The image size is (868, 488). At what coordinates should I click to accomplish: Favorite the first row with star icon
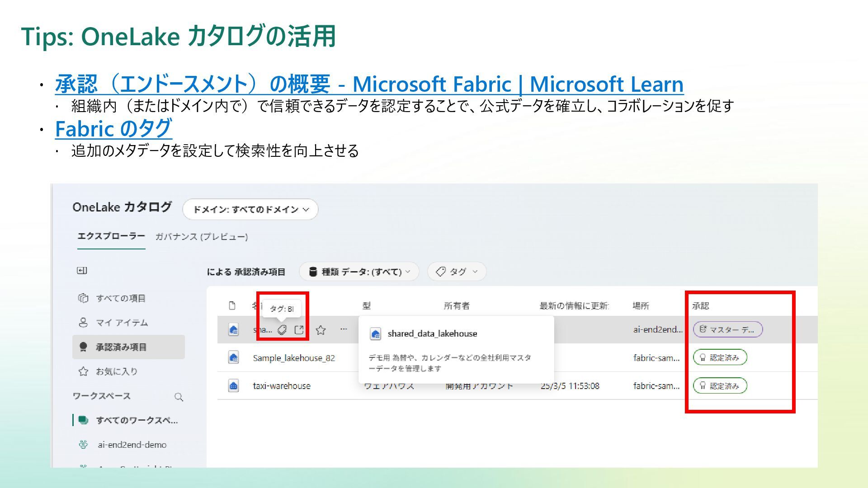(x=321, y=330)
